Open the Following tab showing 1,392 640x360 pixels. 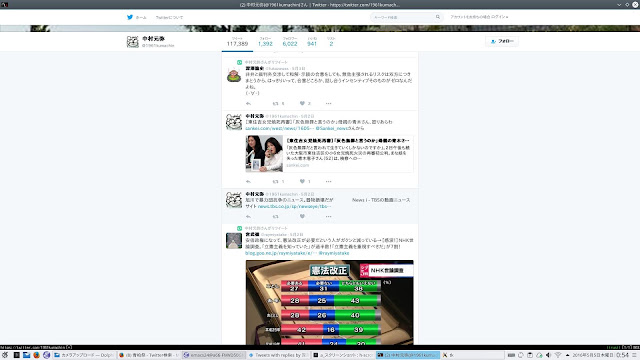265,42
